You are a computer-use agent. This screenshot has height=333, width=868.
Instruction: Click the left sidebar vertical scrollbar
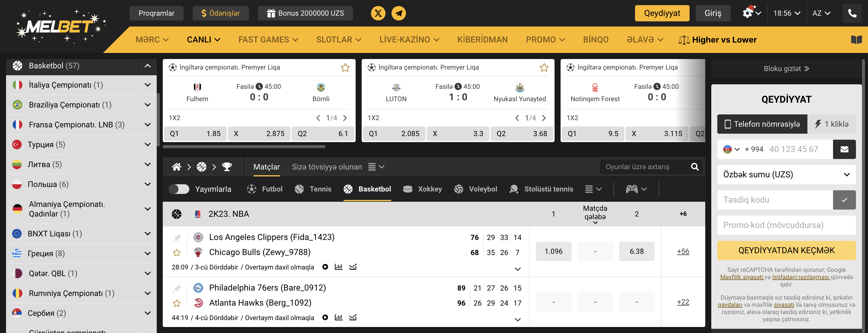(158, 120)
